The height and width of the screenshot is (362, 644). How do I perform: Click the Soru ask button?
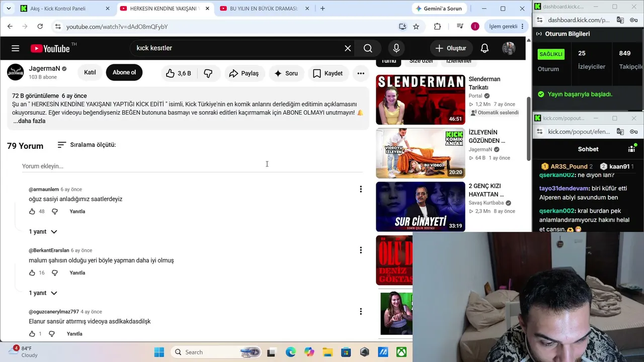point(286,73)
